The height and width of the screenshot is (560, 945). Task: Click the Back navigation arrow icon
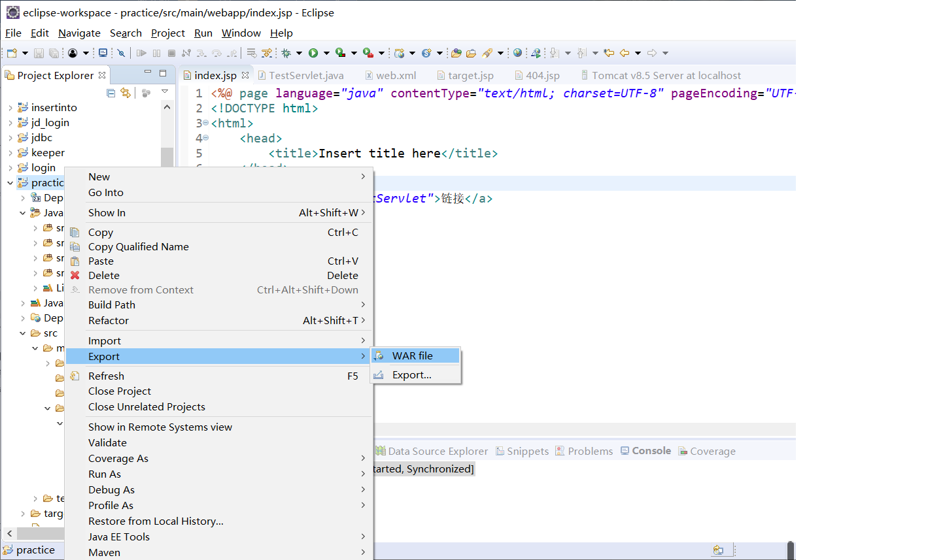click(624, 53)
